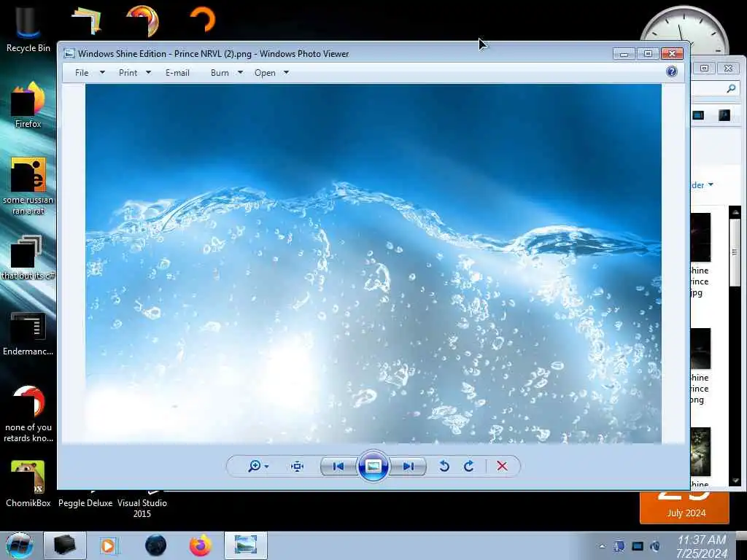Click the Photo Viewer title bar app icon
747x560 pixels.
[69, 53]
